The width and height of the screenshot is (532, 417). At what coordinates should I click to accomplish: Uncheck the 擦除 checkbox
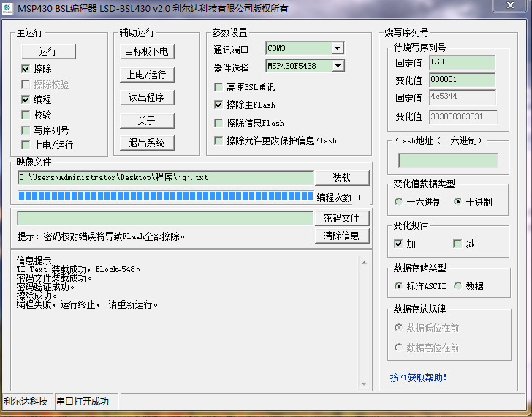point(26,69)
